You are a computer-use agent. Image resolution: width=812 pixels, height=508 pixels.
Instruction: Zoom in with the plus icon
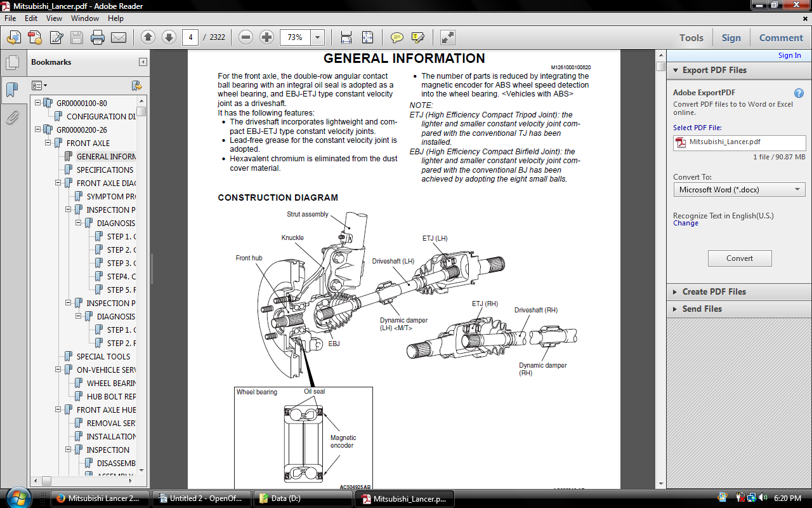(266, 37)
